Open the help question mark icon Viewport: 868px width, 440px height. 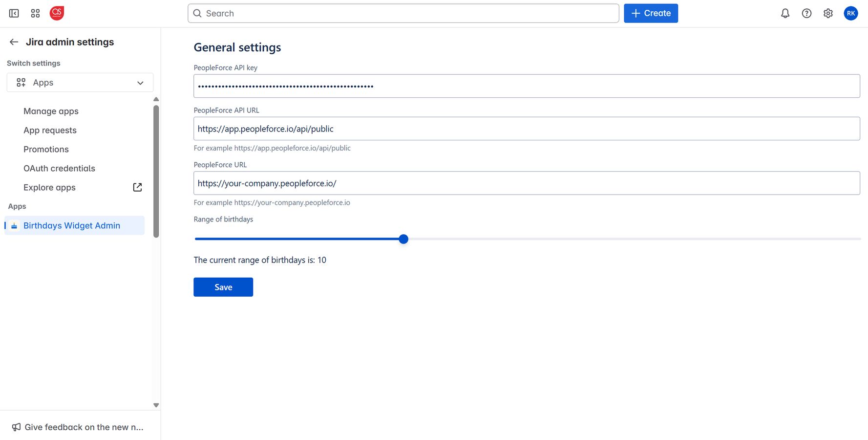806,13
